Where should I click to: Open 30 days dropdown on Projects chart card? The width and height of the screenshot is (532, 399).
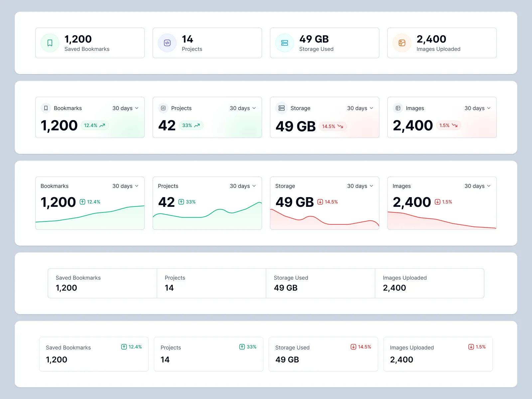point(243,186)
